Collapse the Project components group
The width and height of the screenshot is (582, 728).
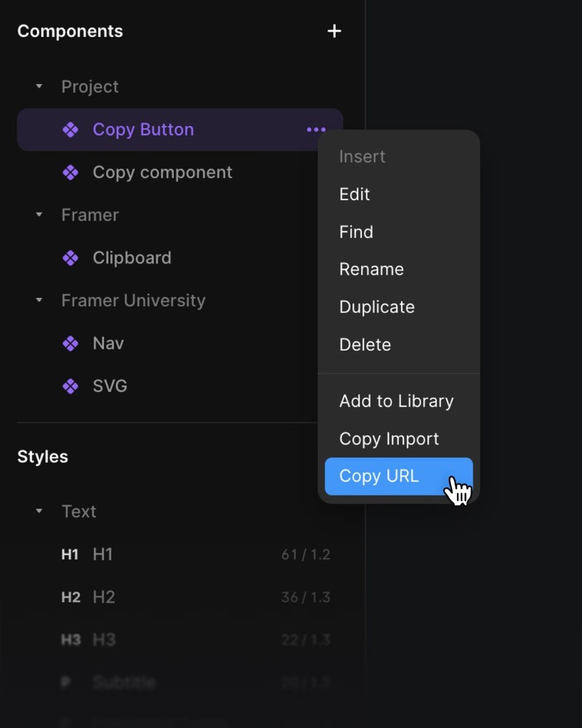tap(39, 86)
